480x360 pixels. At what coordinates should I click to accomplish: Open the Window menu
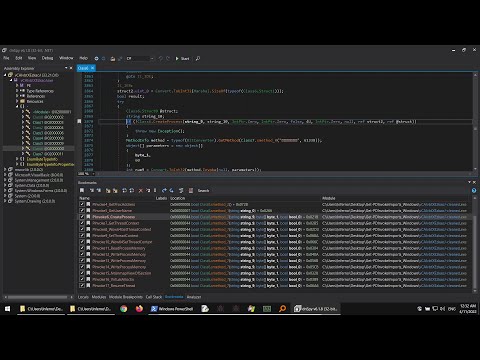66,58
